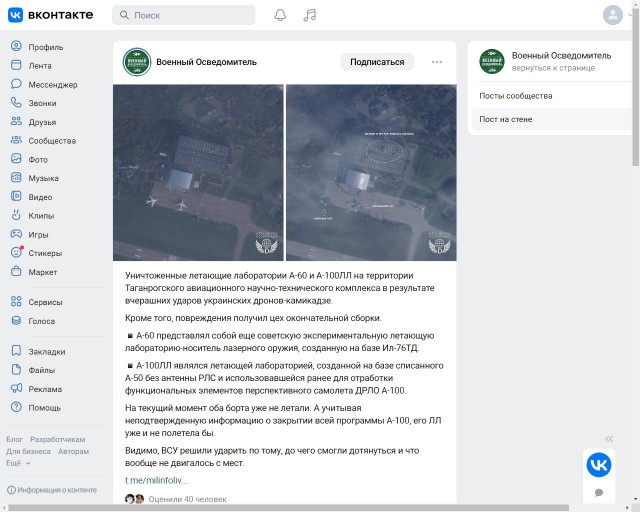Viewport: 640px width, 512px height.
Task: Click the Фото picture icon
Action: [16, 159]
